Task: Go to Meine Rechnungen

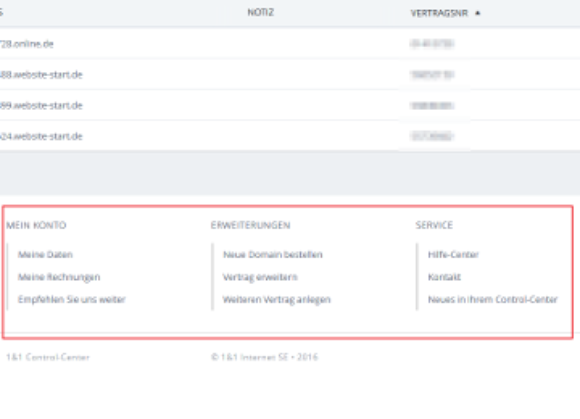Action: 59,277
